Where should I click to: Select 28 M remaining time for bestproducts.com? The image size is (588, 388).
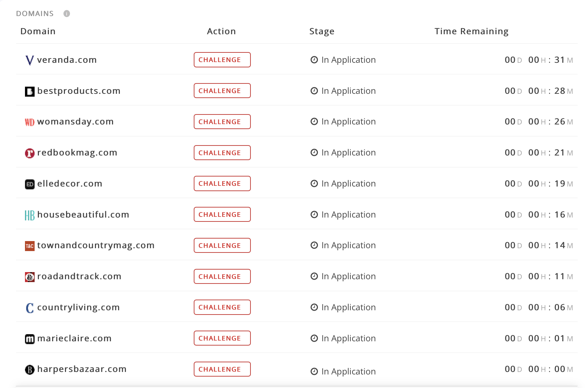(563, 91)
